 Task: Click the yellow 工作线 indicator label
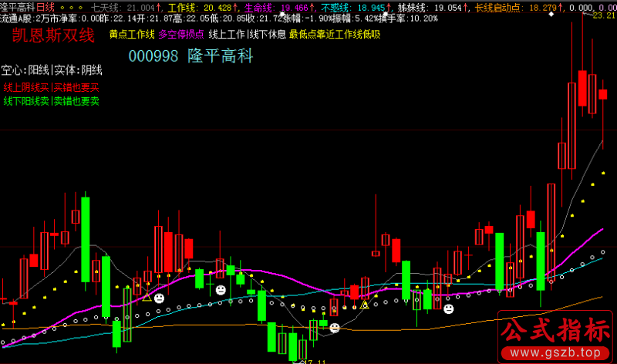(x=183, y=7)
